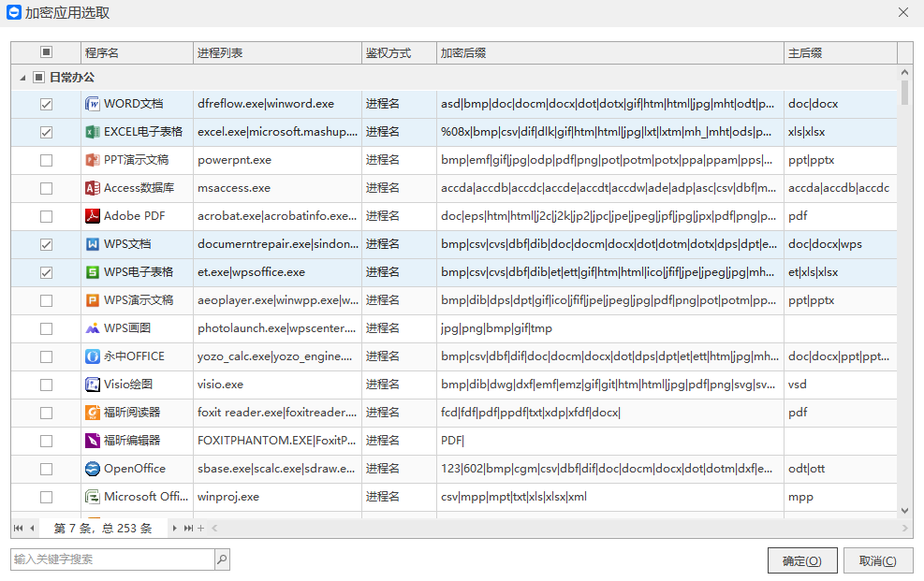Screen dimensions: 924x581
Task: Click the WPS电子表格 program icon
Action: point(93,272)
